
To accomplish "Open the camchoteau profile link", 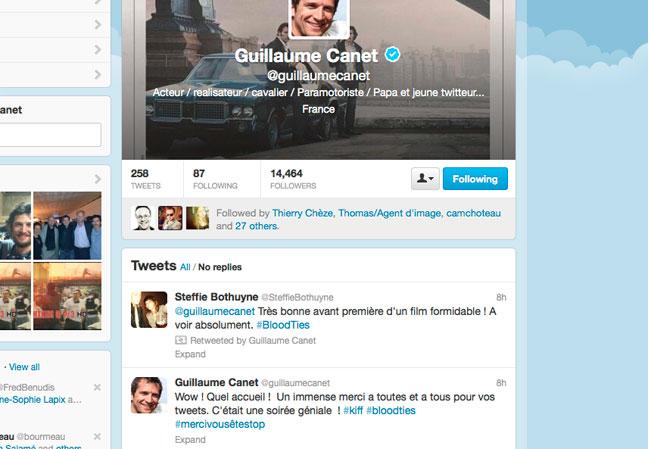I will click(474, 213).
